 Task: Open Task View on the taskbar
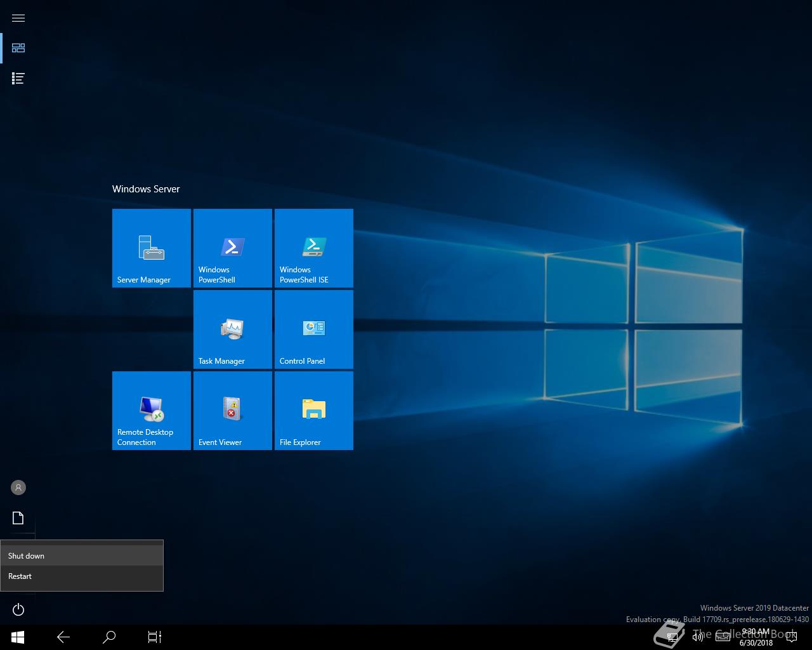pyautogui.click(x=155, y=637)
